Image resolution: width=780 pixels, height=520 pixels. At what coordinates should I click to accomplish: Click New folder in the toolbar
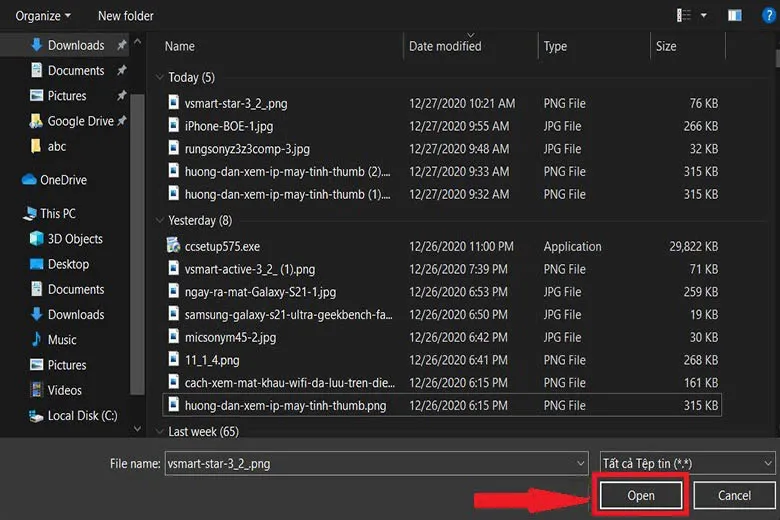click(x=126, y=16)
